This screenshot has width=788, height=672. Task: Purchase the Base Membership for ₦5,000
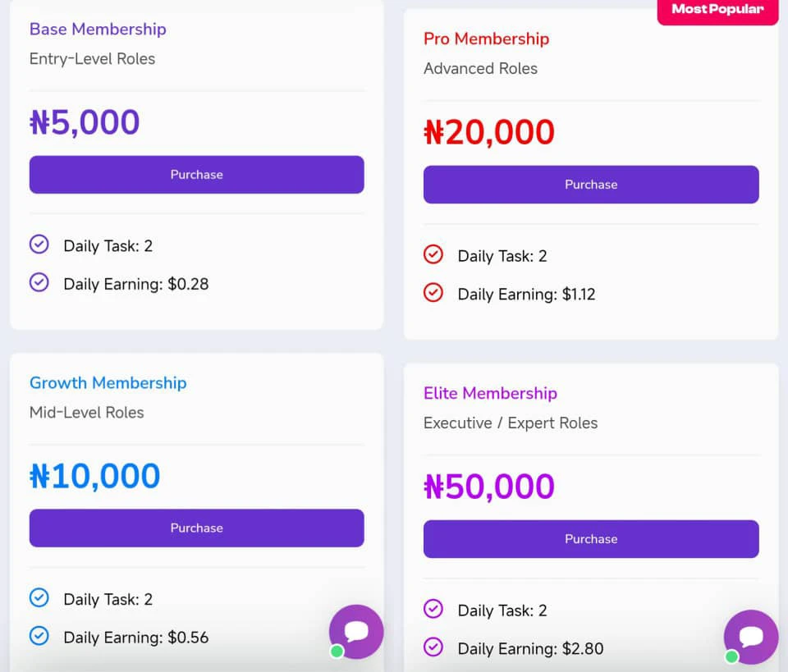[x=196, y=175]
